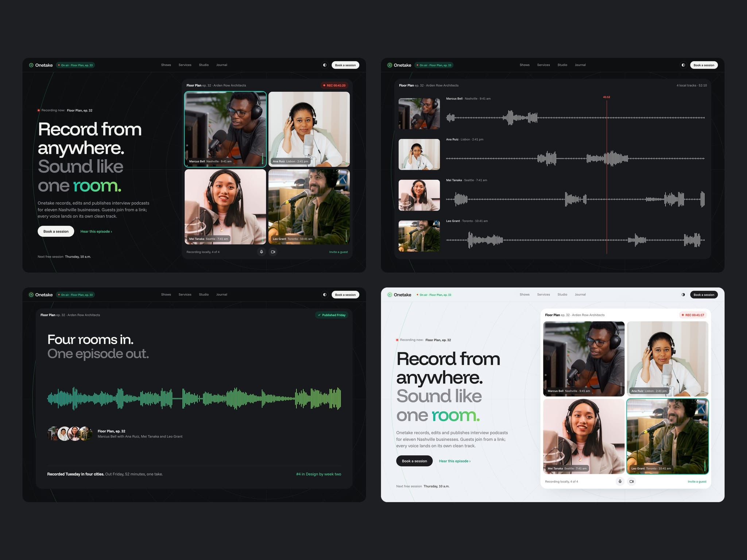747x560 pixels.
Task: Toggle the theme switch in the dark hero mockup
Action: coord(325,65)
